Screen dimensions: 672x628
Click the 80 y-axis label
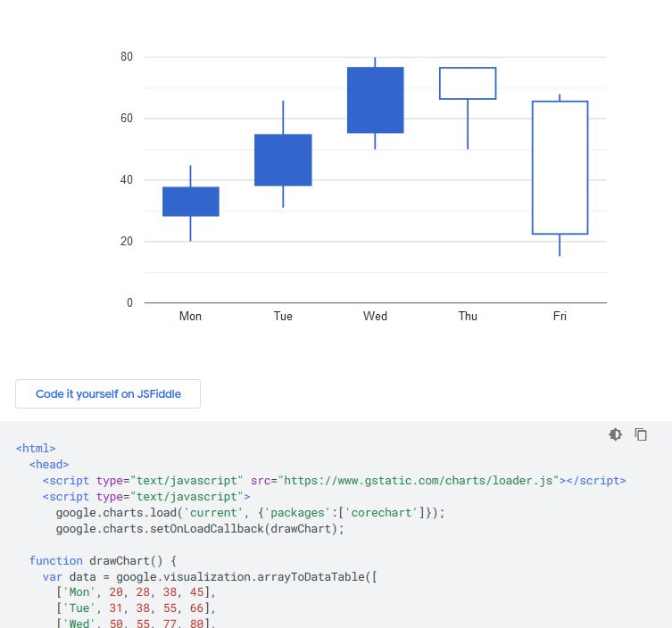coord(127,56)
